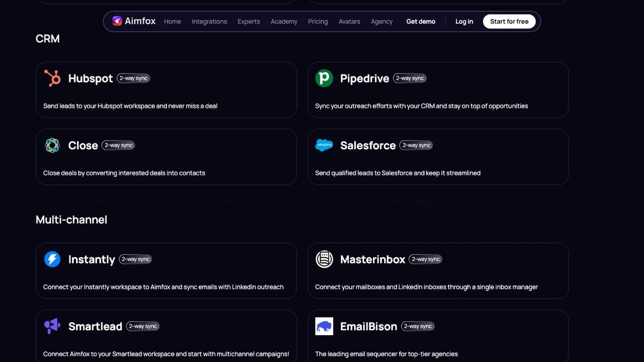Viewport: 644px width, 362px height.
Task: Click the Get demo link
Action: pos(421,21)
